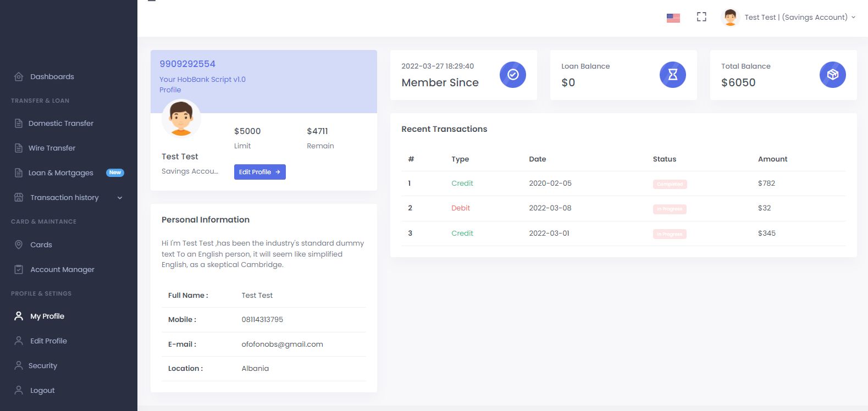The height and width of the screenshot is (411, 868).
Task: Go to Loan & Mortgages
Action: [60, 173]
